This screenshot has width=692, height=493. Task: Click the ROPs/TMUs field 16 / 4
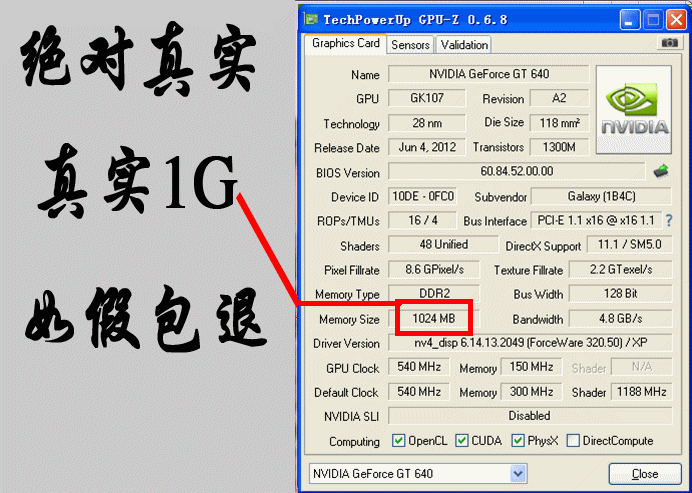tap(423, 220)
